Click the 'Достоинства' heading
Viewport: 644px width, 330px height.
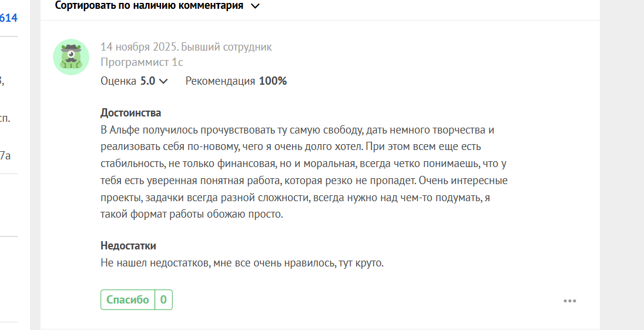click(130, 113)
